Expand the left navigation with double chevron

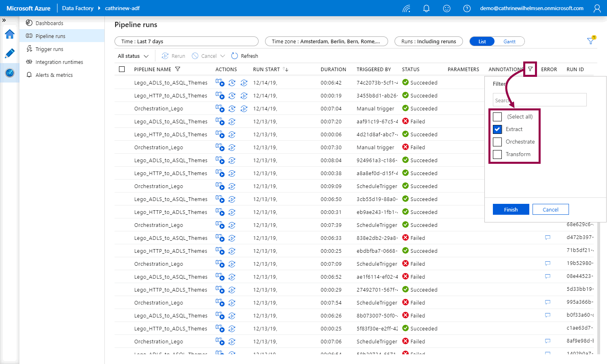(x=4, y=20)
